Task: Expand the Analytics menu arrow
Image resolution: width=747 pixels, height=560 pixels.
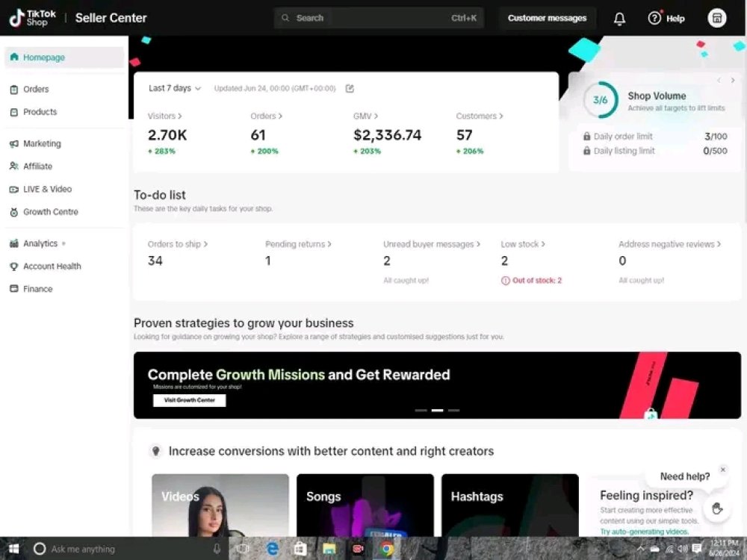Action: coord(63,244)
